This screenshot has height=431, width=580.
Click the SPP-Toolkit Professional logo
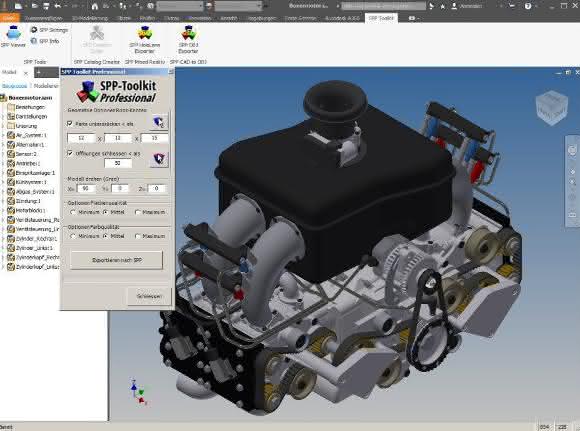(x=117, y=91)
